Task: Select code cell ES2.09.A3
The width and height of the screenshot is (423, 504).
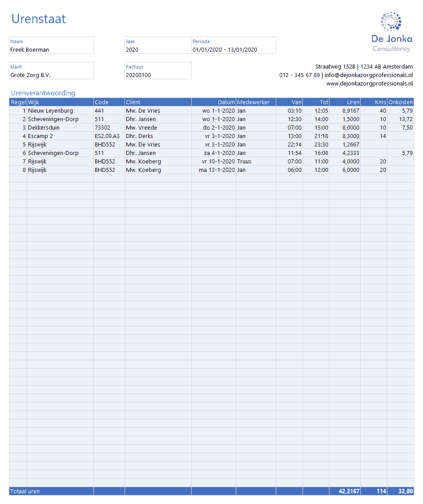Action: pyautogui.click(x=109, y=136)
